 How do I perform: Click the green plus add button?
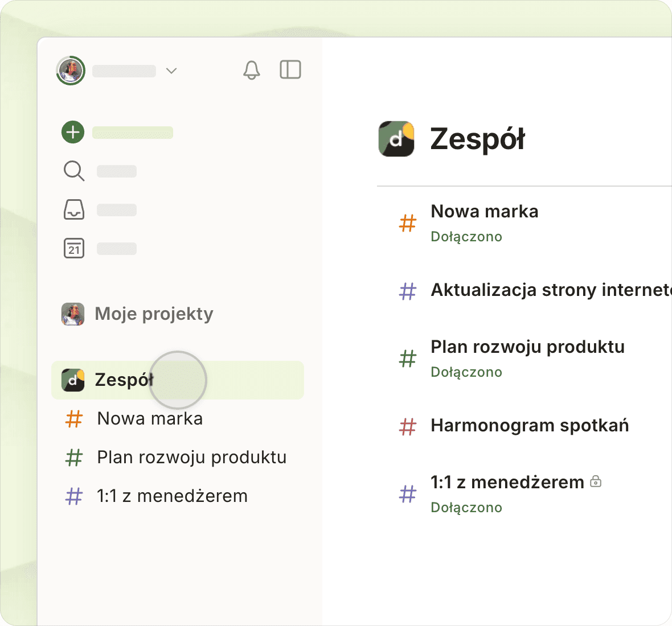pyautogui.click(x=73, y=132)
